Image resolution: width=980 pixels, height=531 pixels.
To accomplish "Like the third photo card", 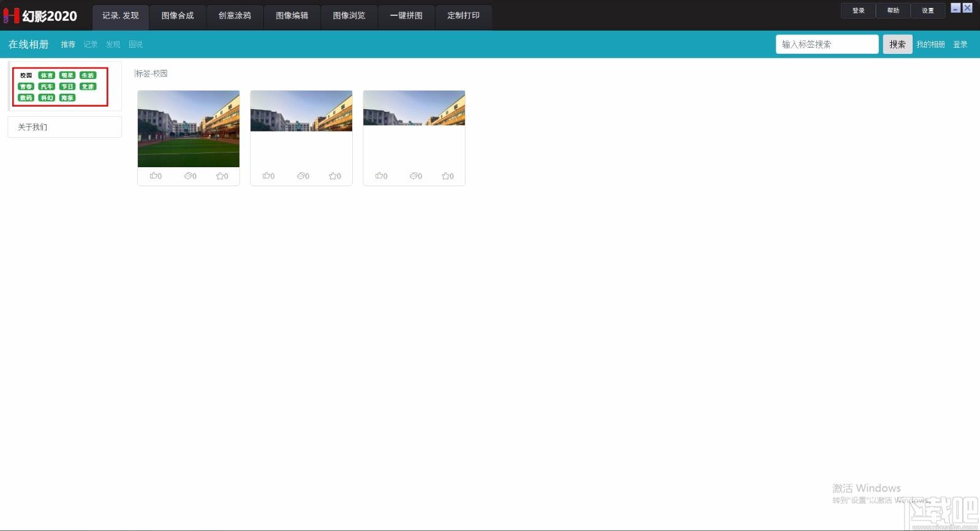I will (381, 176).
